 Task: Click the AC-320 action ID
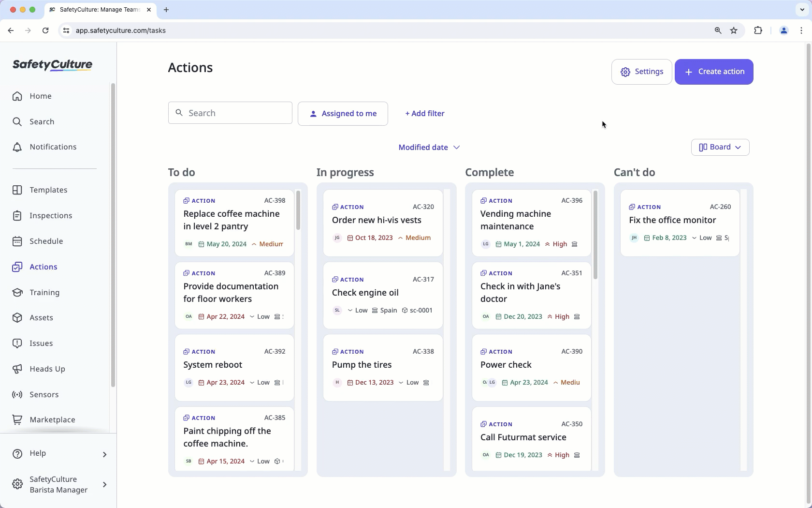pos(423,207)
